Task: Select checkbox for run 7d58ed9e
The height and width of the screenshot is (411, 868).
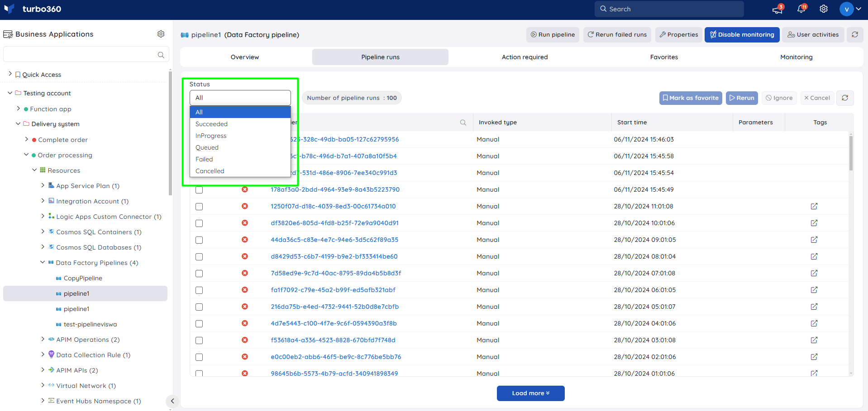Action: pos(199,274)
